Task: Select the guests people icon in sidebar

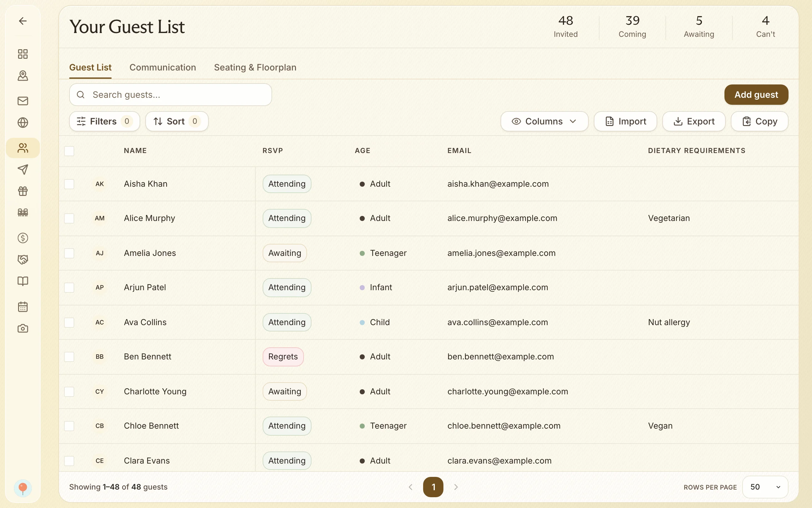Action: pyautogui.click(x=23, y=148)
